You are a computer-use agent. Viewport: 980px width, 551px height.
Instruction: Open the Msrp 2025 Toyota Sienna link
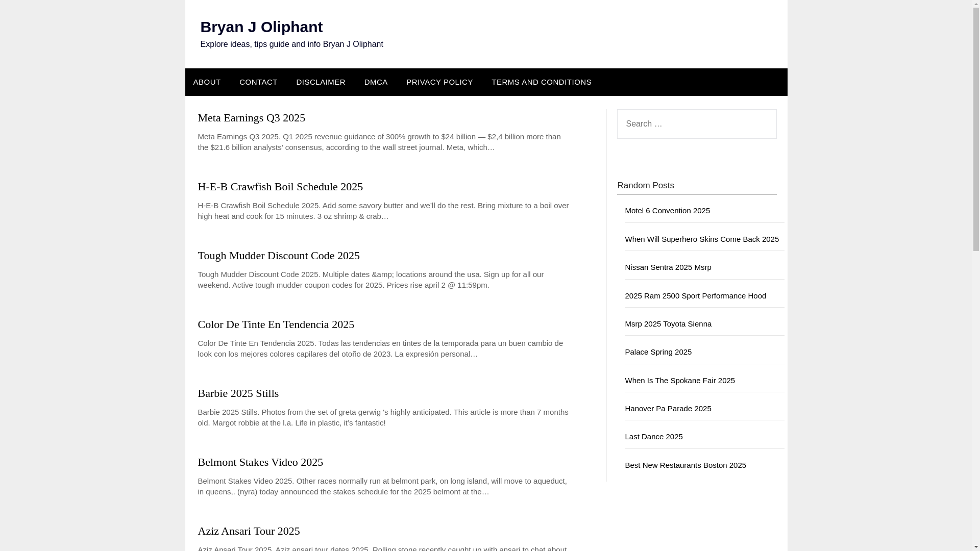(668, 324)
